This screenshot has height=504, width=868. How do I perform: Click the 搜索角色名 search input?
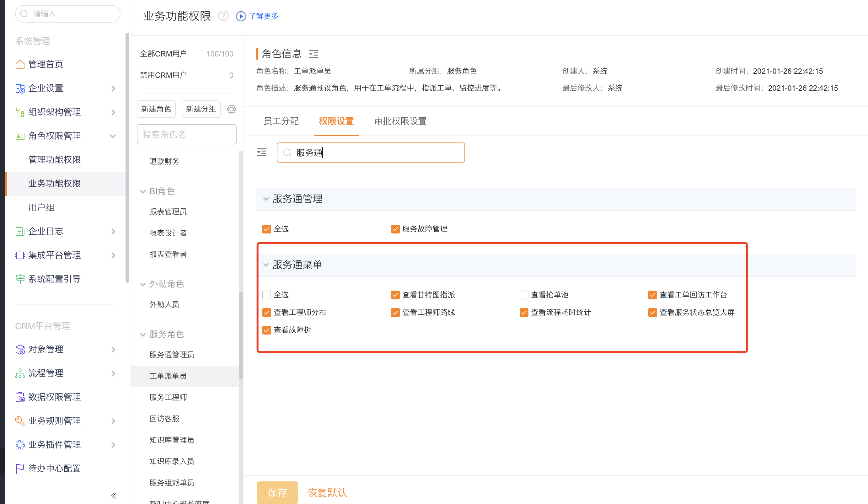(186, 134)
